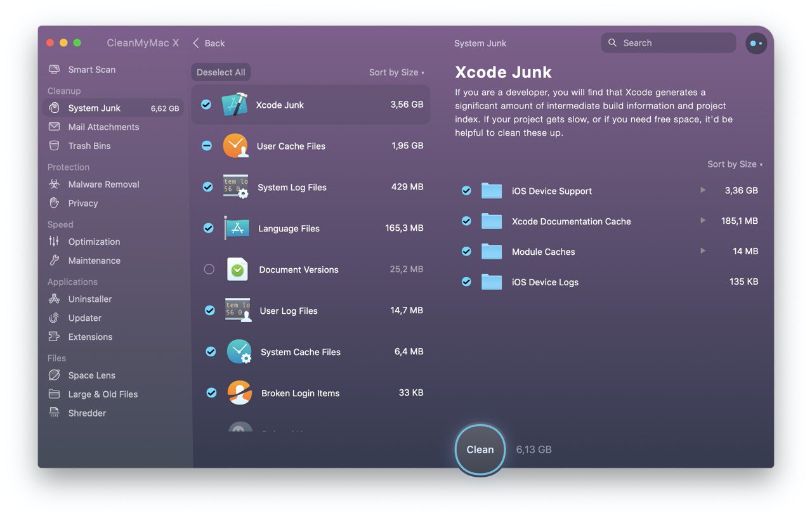Uncheck the System Log Files checkbox
This screenshot has height=518, width=812.
(x=207, y=187)
